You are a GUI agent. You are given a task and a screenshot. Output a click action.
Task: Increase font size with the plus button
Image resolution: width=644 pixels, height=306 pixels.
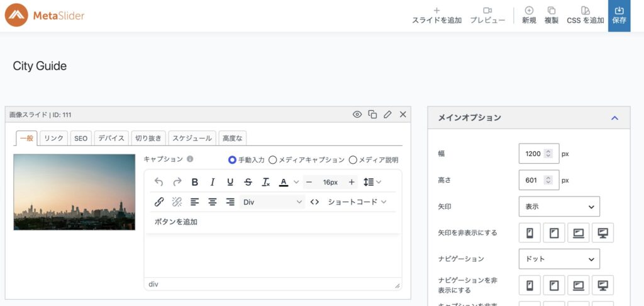[352, 182]
